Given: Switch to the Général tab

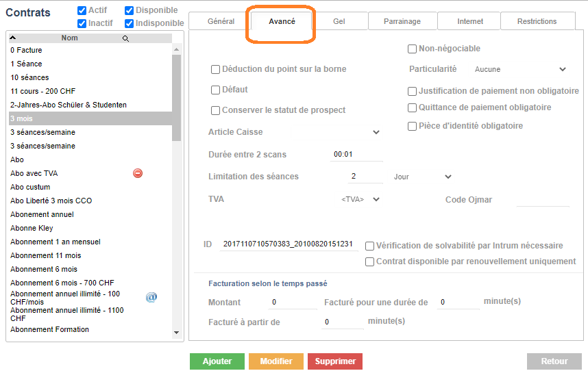Looking at the screenshot, I should [221, 21].
